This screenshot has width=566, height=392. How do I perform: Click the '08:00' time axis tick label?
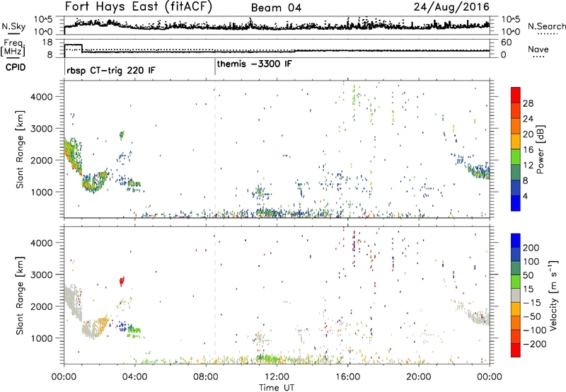click(x=206, y=377)
